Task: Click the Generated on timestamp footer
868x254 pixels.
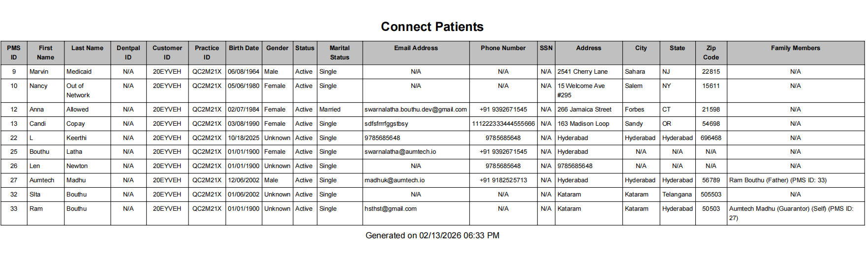Action: (x=432, y=236)
